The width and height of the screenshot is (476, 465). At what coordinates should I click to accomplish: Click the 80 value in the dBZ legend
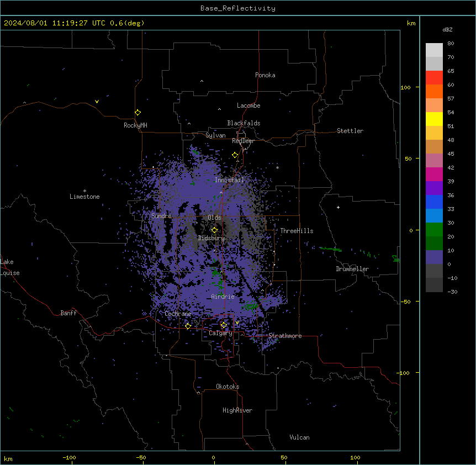click(451, 44)
